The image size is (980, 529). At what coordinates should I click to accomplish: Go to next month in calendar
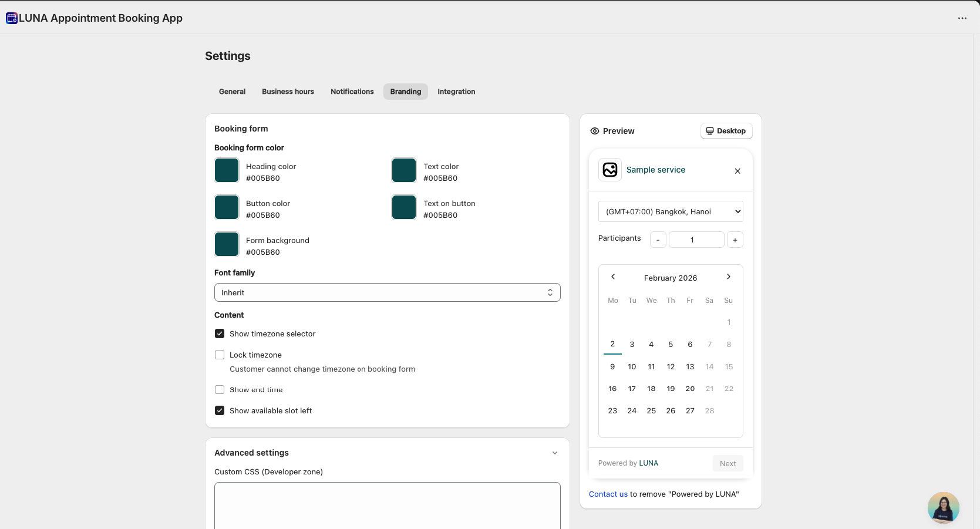[728, 277]
